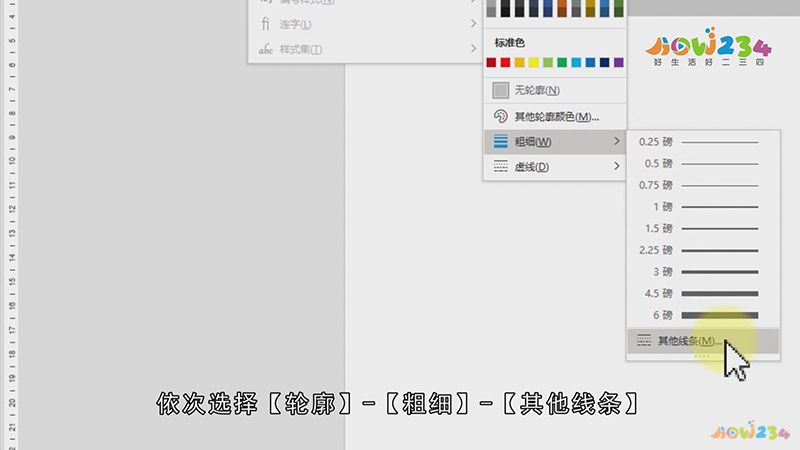800x450 pixels.
Task: Pick the bright red standard color
Action: point(505,62)
